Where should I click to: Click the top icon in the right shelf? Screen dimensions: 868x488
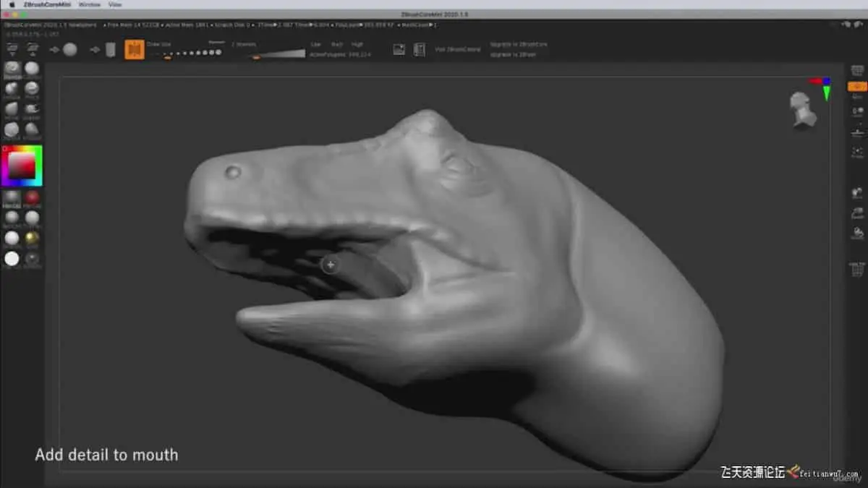click(858, 71)
